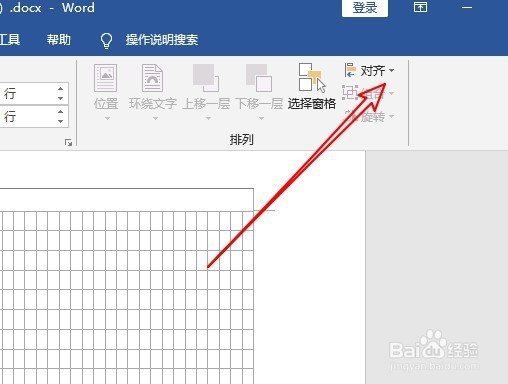Open the 选择窗格 (Selection Pane)

pyautogui.click(x=312, y=87)
